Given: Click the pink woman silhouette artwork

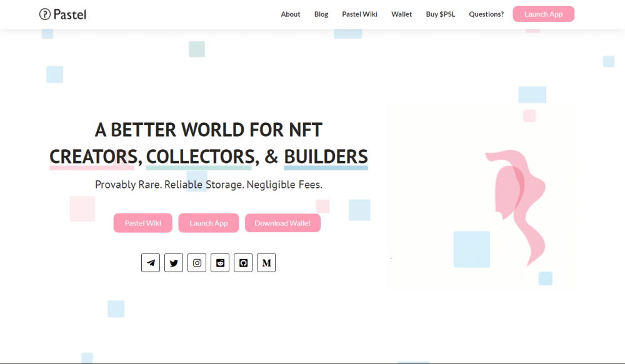Looking at the screenshot, I should [515, 207].
